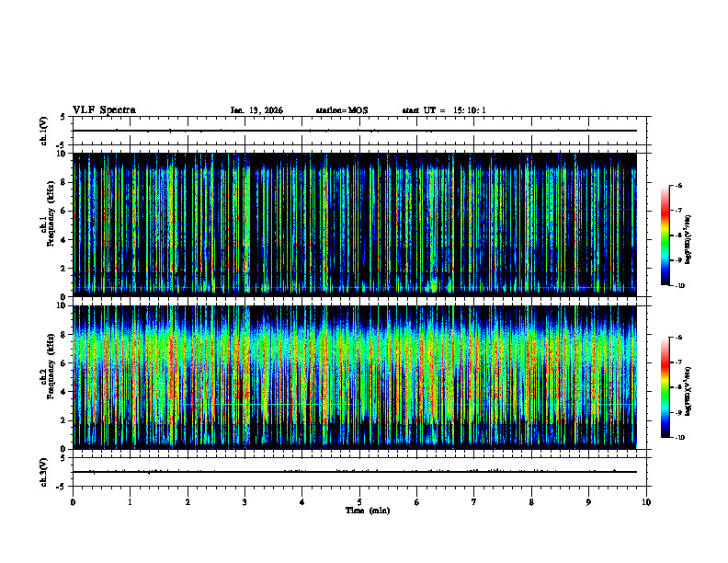This screenshot has width=728, height=563.
Task: Click the ch.1 frequency tick label "6"
Action: 63,211
